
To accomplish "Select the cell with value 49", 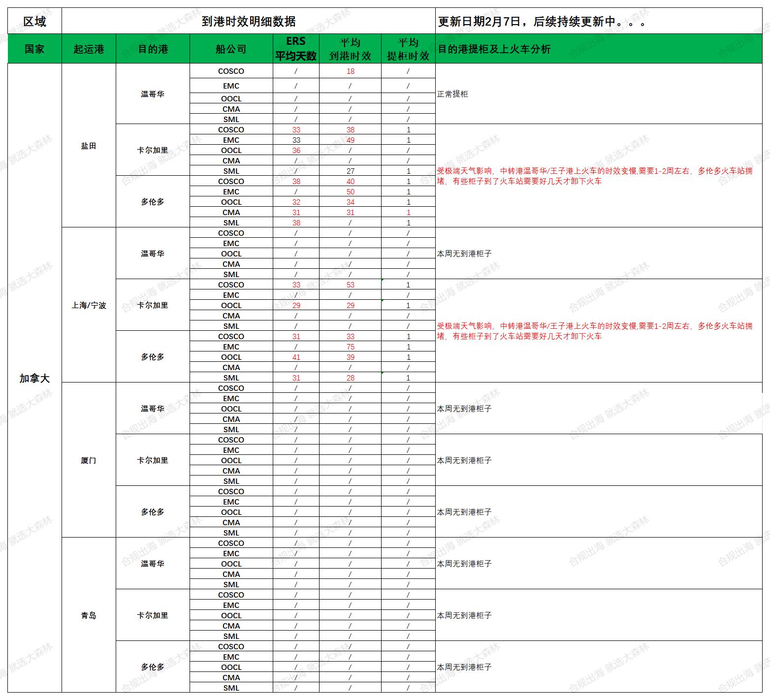I will (350, 140).
